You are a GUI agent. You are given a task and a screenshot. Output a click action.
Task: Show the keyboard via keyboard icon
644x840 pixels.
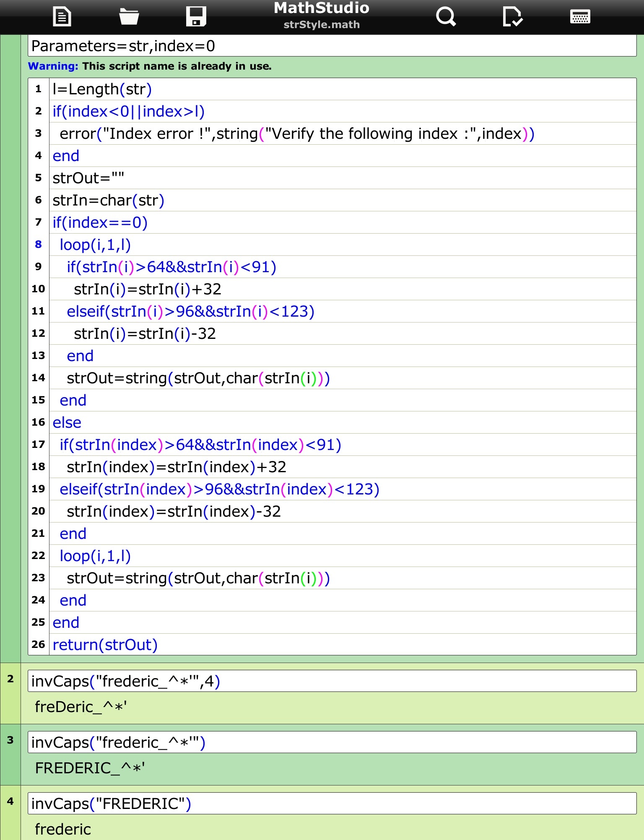pos(580,17)
